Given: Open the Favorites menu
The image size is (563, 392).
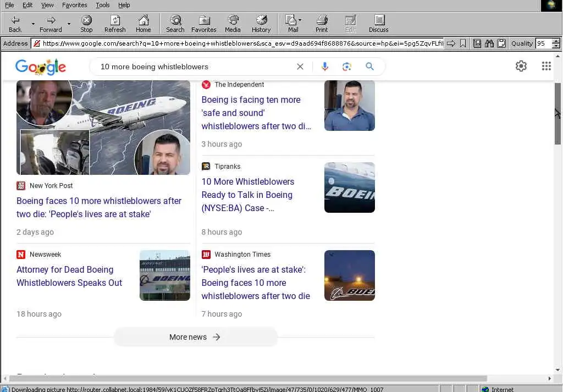Looking at the screenshot, I should tap(75, 5).
